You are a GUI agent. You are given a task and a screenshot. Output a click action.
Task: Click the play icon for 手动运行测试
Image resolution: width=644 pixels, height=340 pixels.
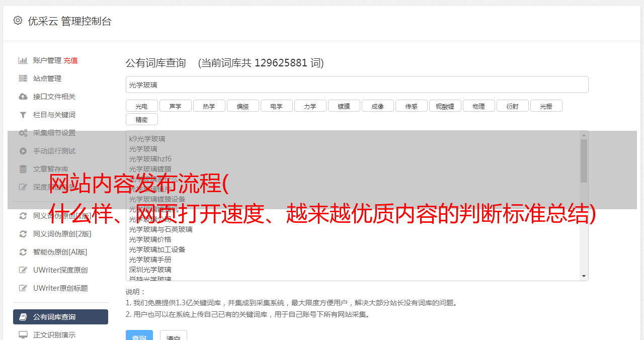pyautogui.click(x=23, y=151)
